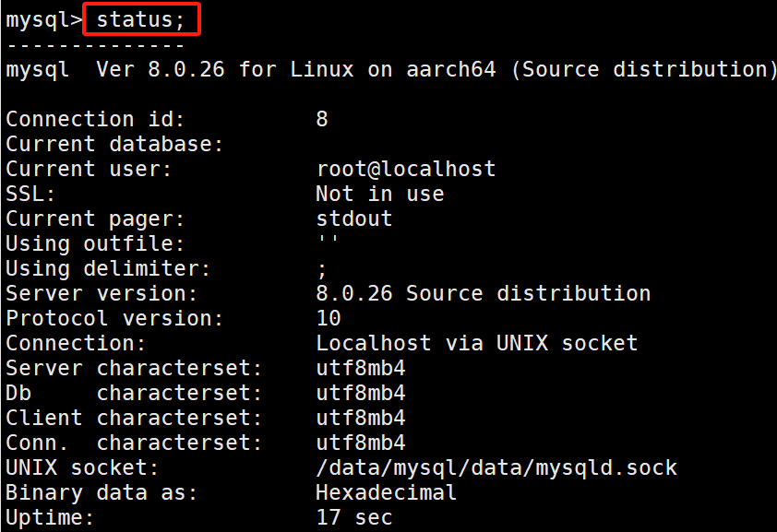This screenshot has height=532, width=777.
Task: Select the stdout pager value
Action: pyautogui.click(x=354, y=219)
